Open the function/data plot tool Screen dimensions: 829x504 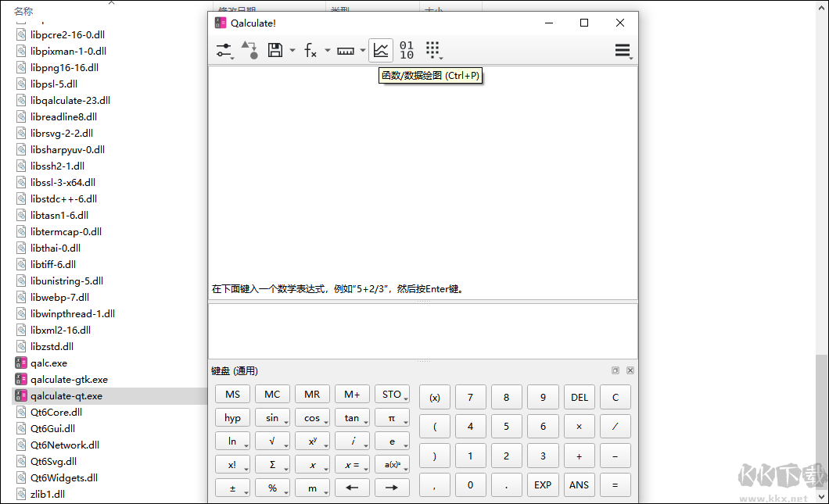point(381,50)
